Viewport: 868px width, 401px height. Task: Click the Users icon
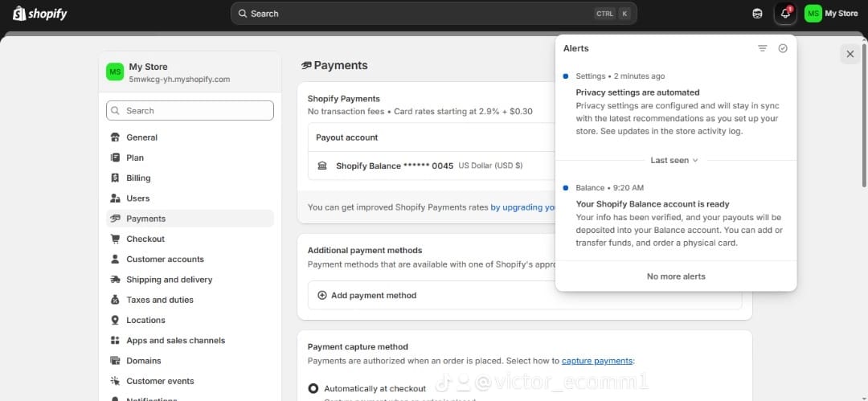[x=115, y=198]
